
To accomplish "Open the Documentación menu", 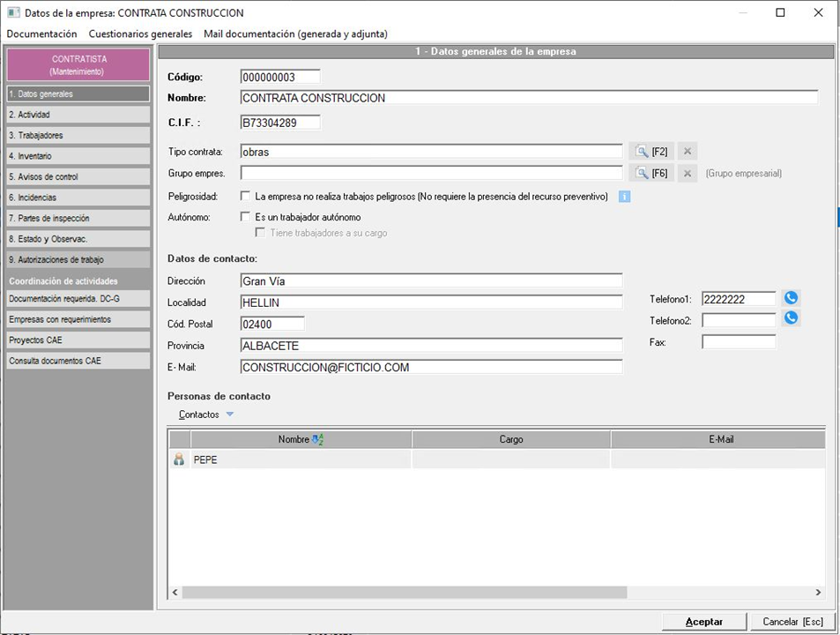I will click(41, 34).
